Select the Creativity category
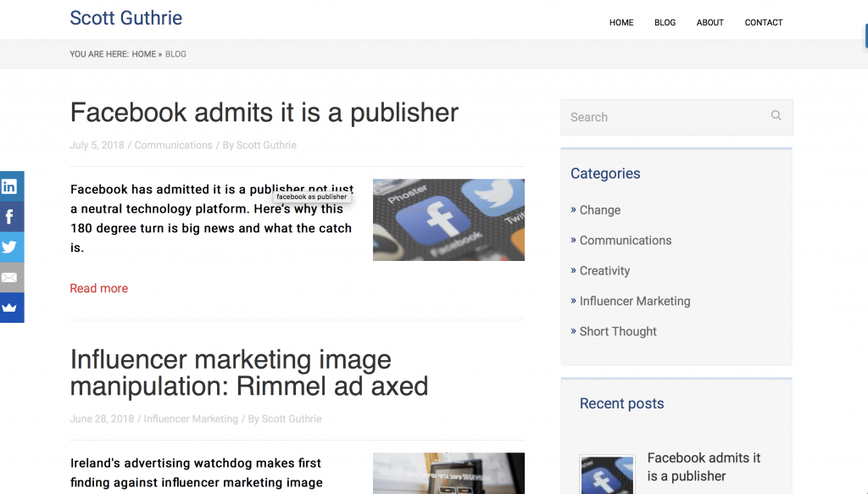 click(604, 271)
